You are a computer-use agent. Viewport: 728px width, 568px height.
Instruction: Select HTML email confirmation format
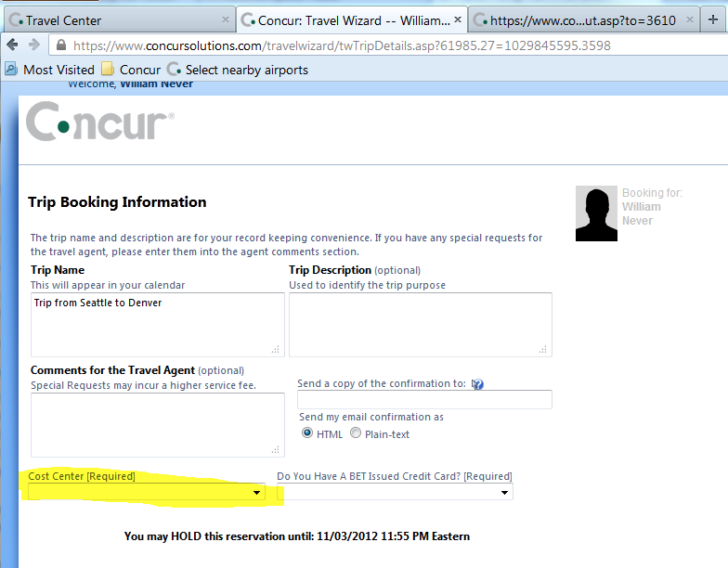coord(306,432)
